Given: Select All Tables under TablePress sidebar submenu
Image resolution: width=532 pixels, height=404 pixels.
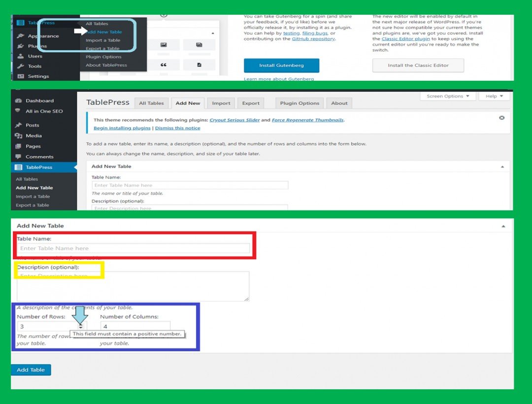Looking at the screenshot, I should click(27, 179).
